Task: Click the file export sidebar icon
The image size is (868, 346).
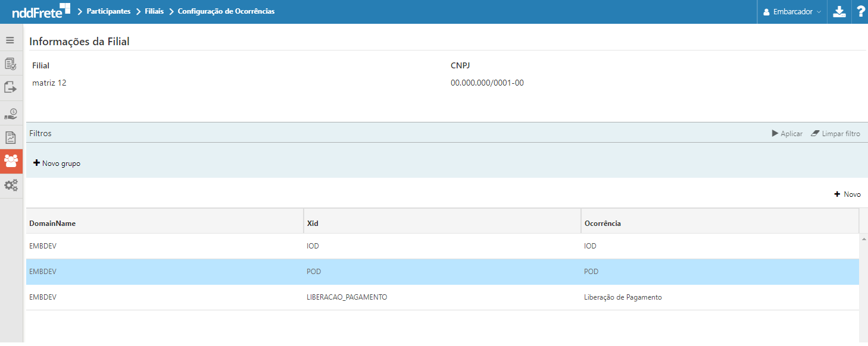Action: click(x=10, y=87)
